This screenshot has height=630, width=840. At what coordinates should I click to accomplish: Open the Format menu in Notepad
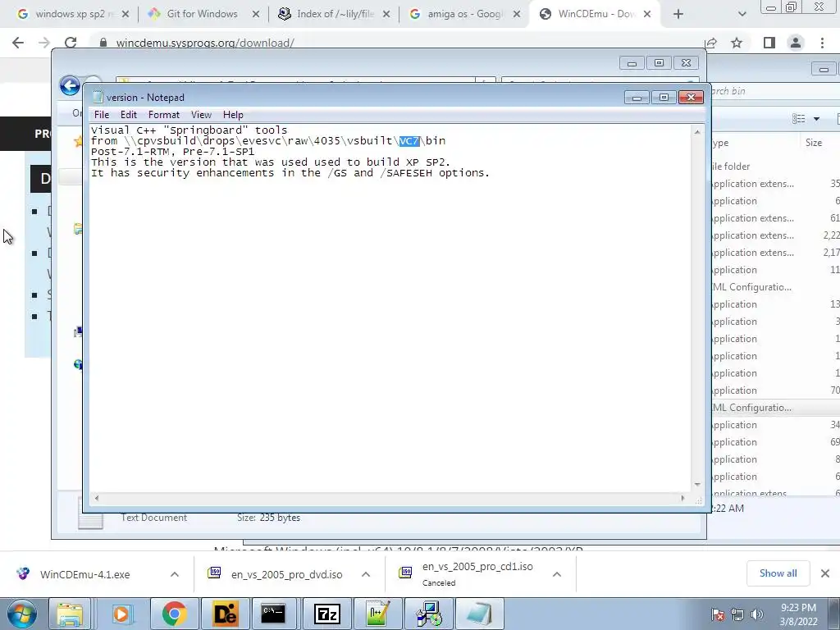tap(164, 115)
